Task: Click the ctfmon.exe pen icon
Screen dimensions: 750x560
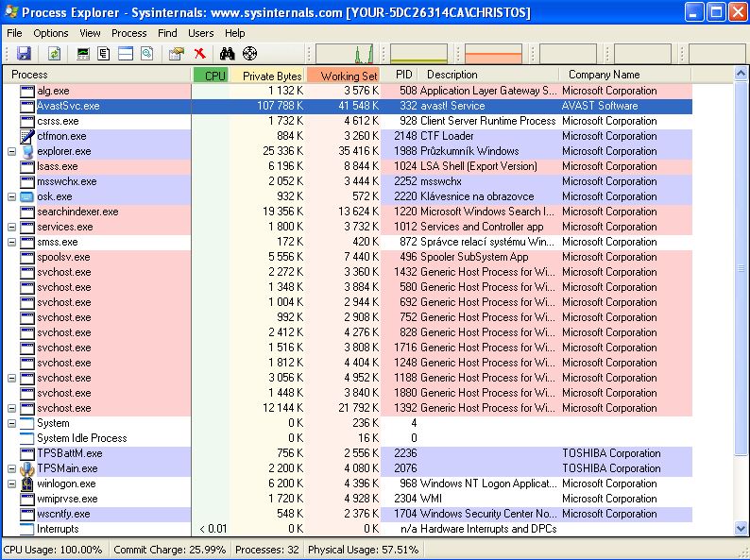Action: coord(26,136)
